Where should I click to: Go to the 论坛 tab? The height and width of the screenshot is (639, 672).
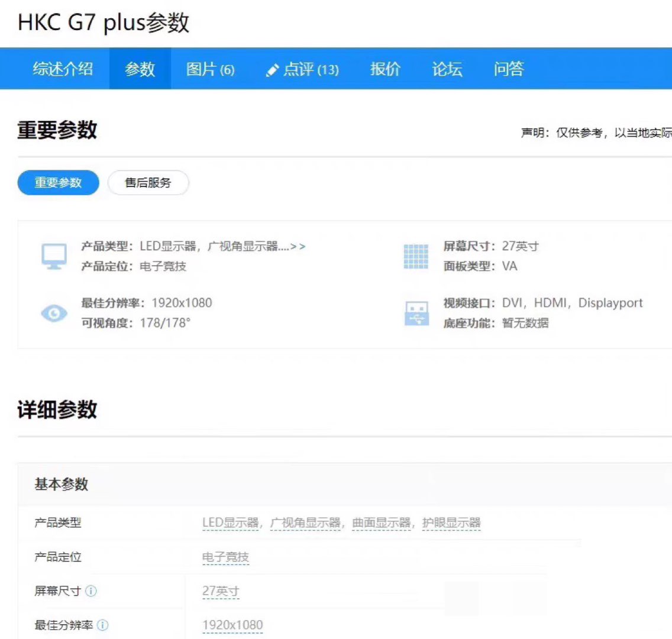(x=447, y=69)
